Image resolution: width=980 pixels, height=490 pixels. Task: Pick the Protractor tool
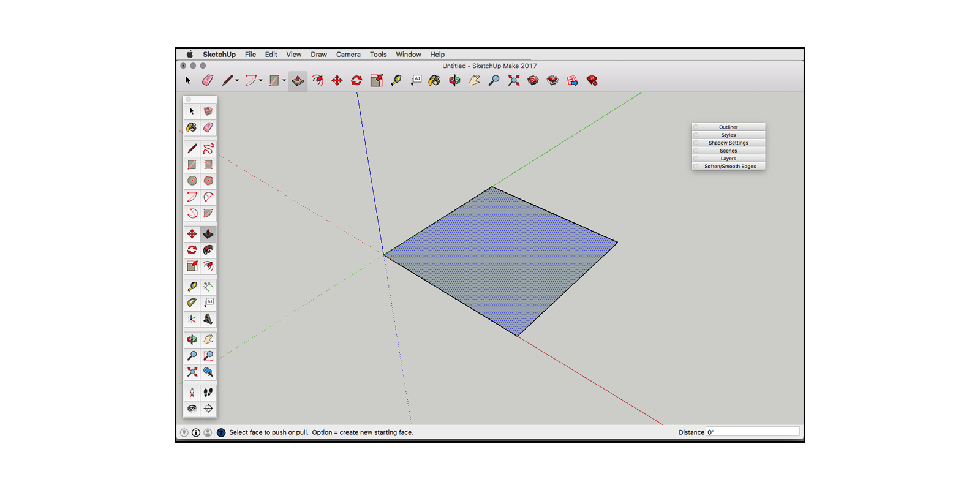click(192, 303)
